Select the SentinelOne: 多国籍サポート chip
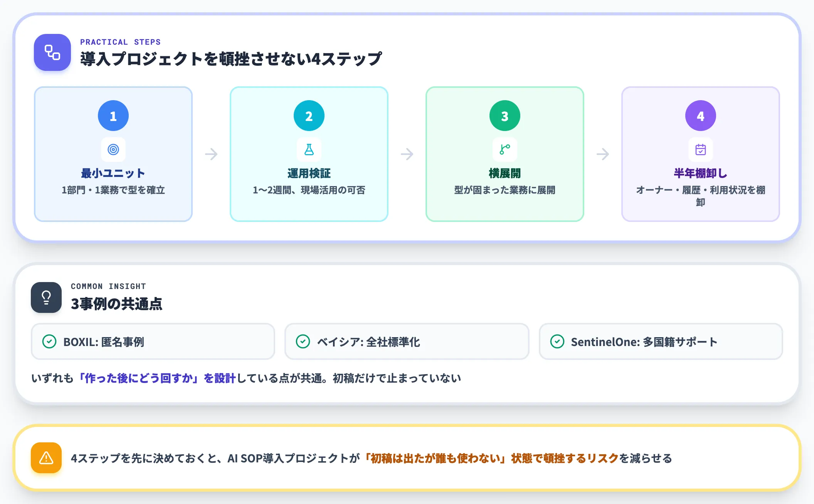This screenshot has height=504, width=814. tap(661, 342)
